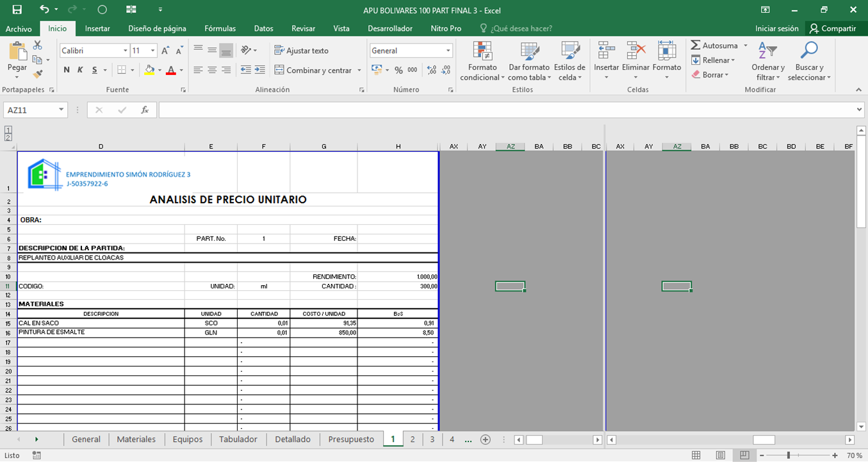Click the text Orientation icon
868x462 pixels.
[x=246, y=50]
